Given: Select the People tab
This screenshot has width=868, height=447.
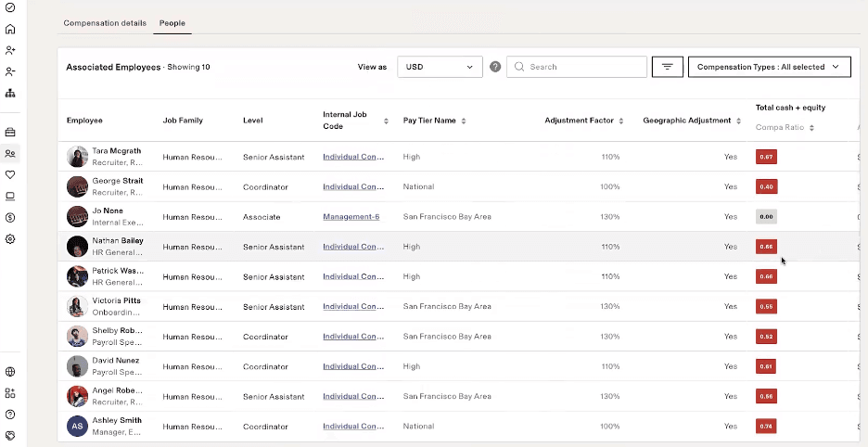Looking at the screenshot, I should tap(172, 23).
